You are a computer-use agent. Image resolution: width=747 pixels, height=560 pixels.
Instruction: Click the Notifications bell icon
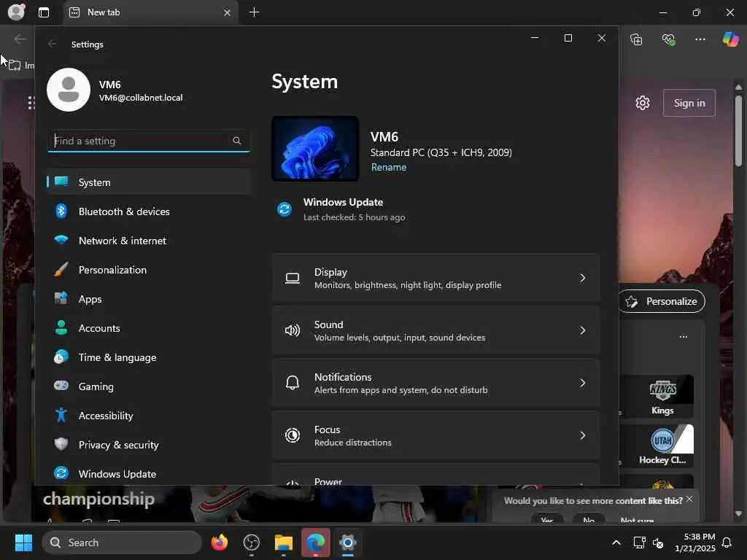click(x=293, y=382)
